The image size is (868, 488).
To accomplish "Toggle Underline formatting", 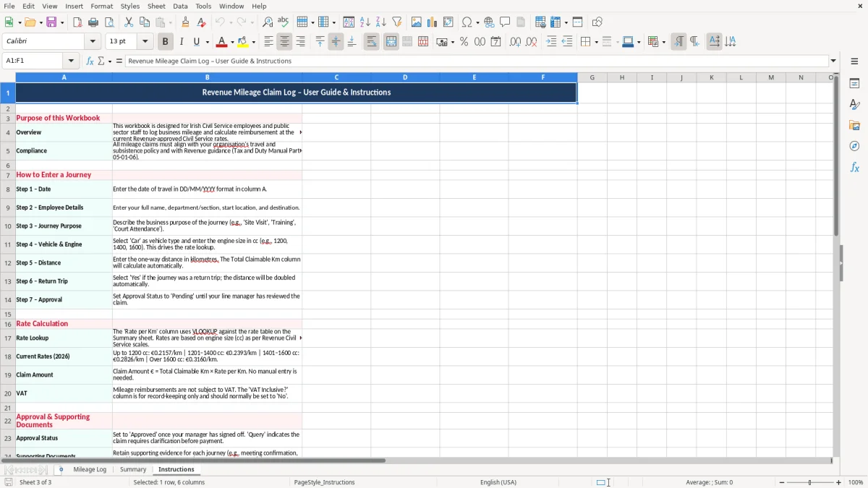I will [197, 42].
